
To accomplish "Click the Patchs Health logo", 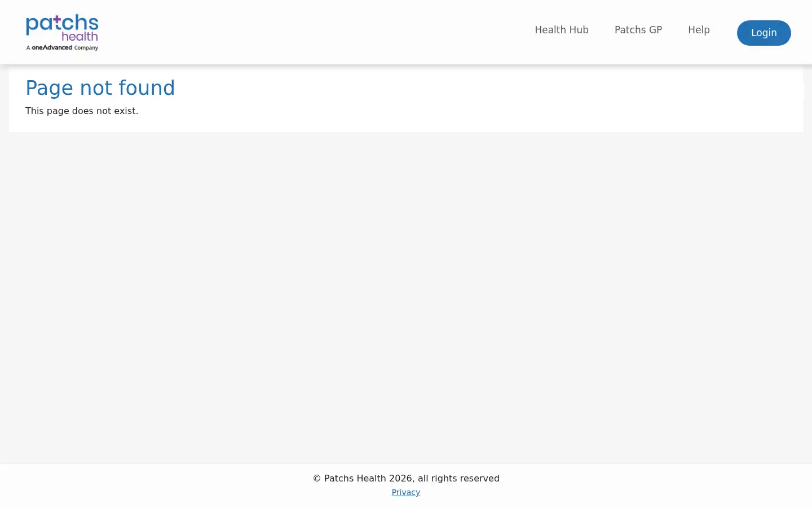I will pyautogui.click(x=62, y=32).
